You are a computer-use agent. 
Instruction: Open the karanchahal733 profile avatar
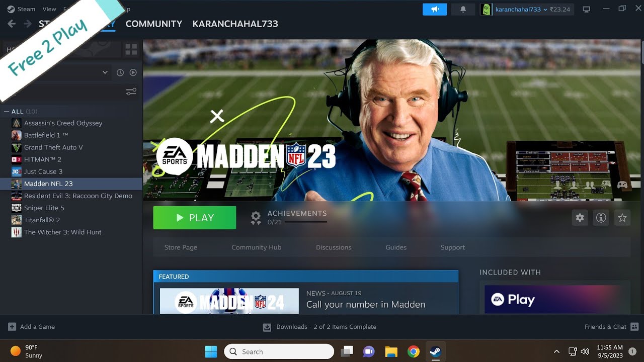[x=486, y=9]
